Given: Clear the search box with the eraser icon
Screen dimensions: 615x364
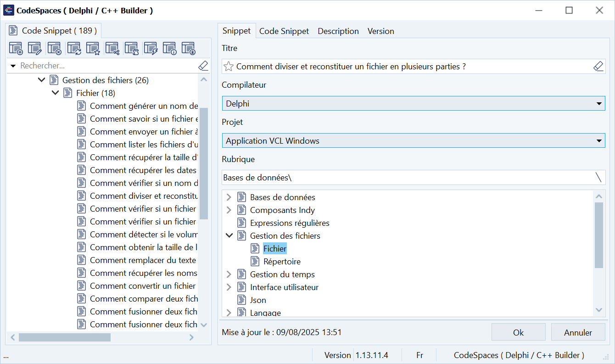Looking at the screenshot, I should pyautogui.click(x=203, y=66).
